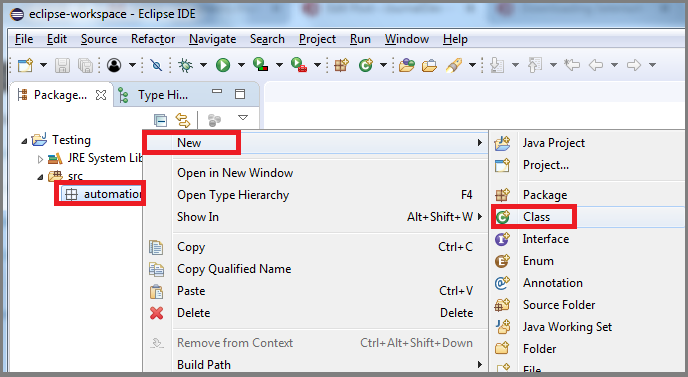The width and height of the screenshot is (688, 377).
Task: Open the Run history dropdown arrow
Action: coord(241,65)
